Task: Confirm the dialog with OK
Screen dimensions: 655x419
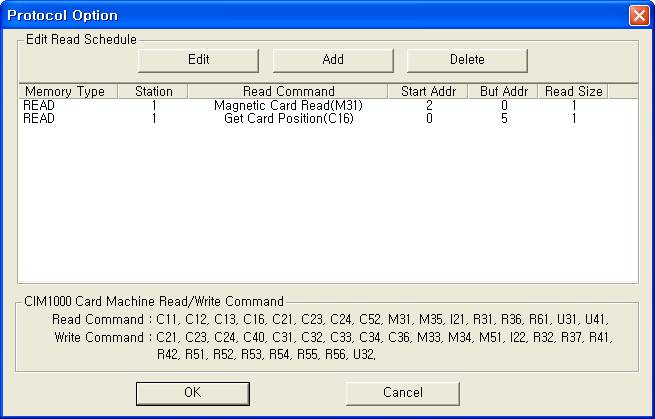Action: [193, 393]
